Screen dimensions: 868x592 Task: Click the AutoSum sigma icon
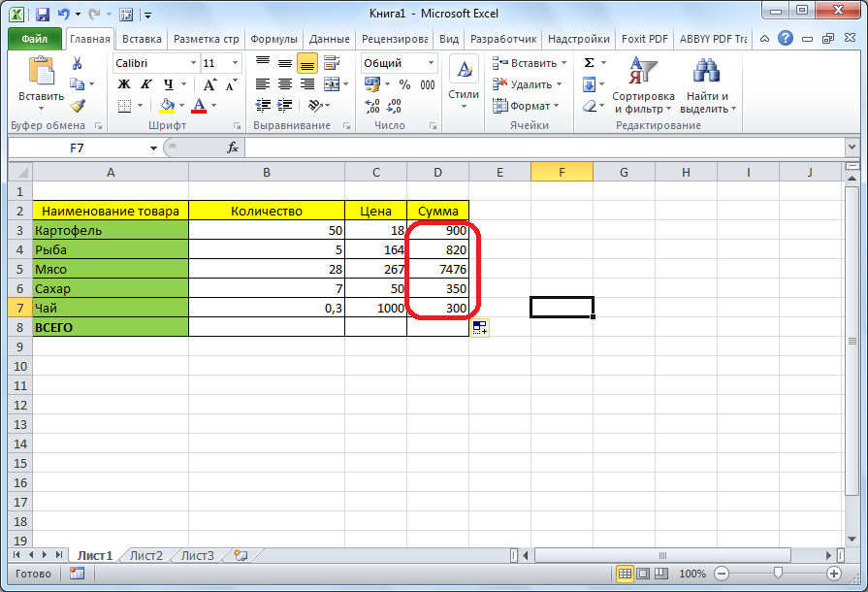[589, 63]
